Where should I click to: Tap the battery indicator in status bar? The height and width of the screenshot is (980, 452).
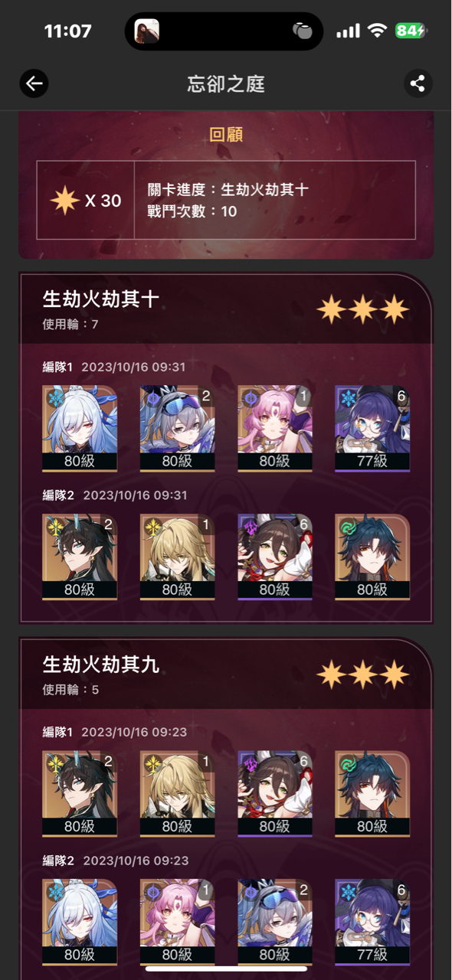(411, 31)
